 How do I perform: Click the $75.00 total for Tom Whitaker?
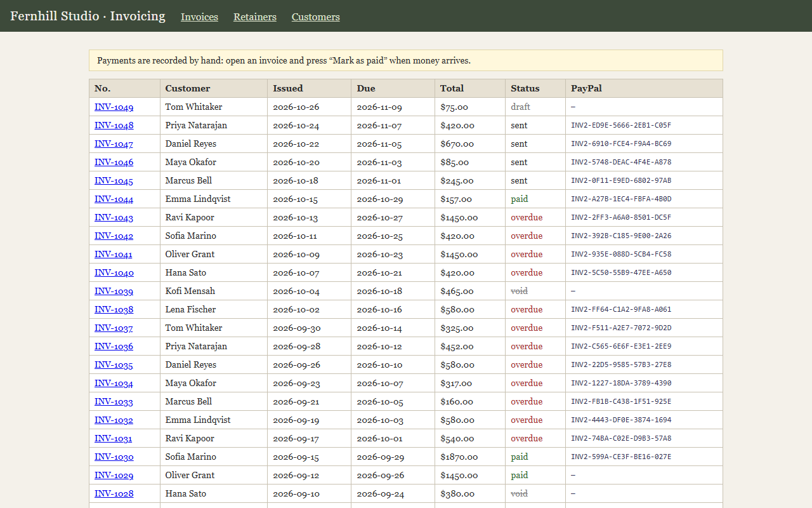coord(454,107)
